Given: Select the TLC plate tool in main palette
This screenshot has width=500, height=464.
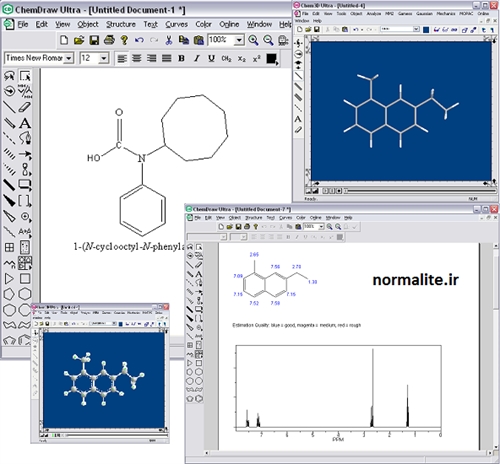Looking at the screenshot, I should point(25,247).
